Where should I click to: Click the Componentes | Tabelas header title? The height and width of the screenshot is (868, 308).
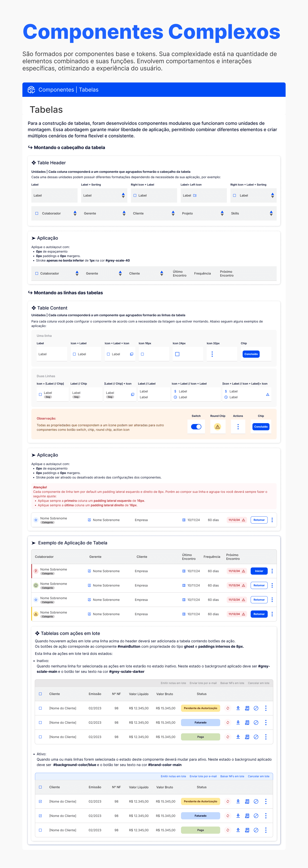[x=68, y=90]
